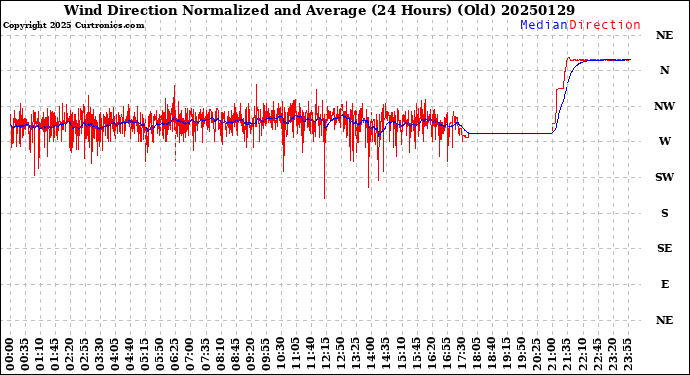Click the 04:40 time label
Viewport: 690px width, 375px height.
pyautogui.click(x=130, y=355)
